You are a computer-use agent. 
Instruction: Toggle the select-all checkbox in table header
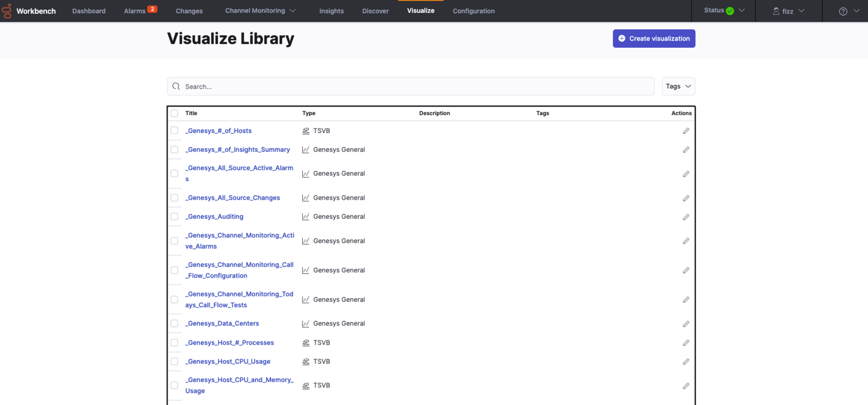(x=174, y=113)
